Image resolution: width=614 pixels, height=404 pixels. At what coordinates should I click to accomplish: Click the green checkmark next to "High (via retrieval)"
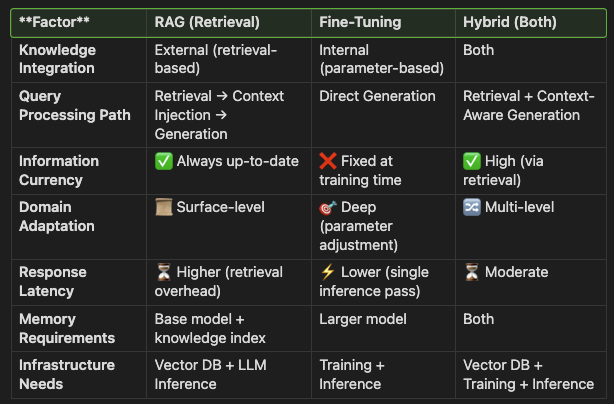472,161
